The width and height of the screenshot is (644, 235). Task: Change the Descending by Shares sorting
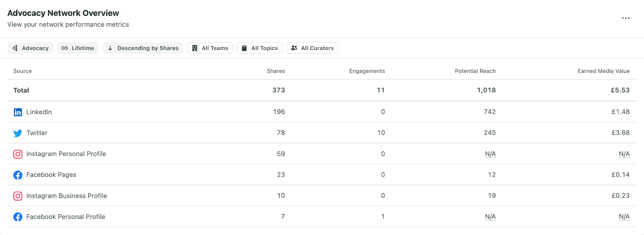(x=143, y=48)
